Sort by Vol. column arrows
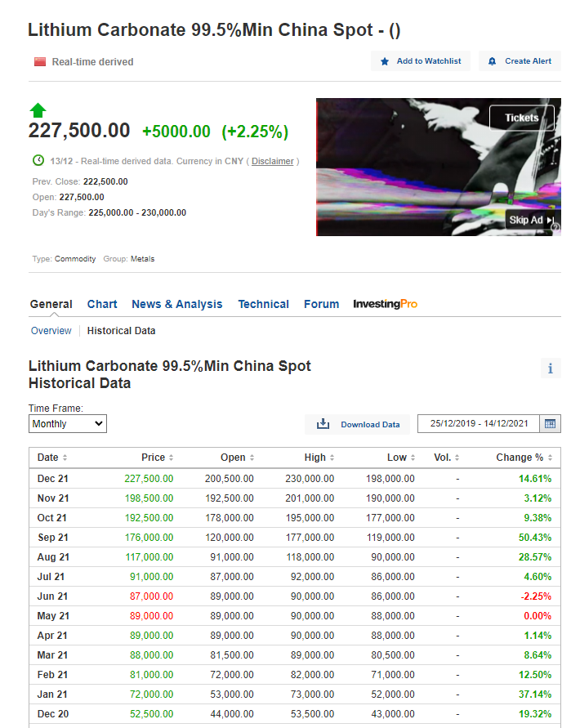Viewport: 571px width, 728px height. click(457, 458)
